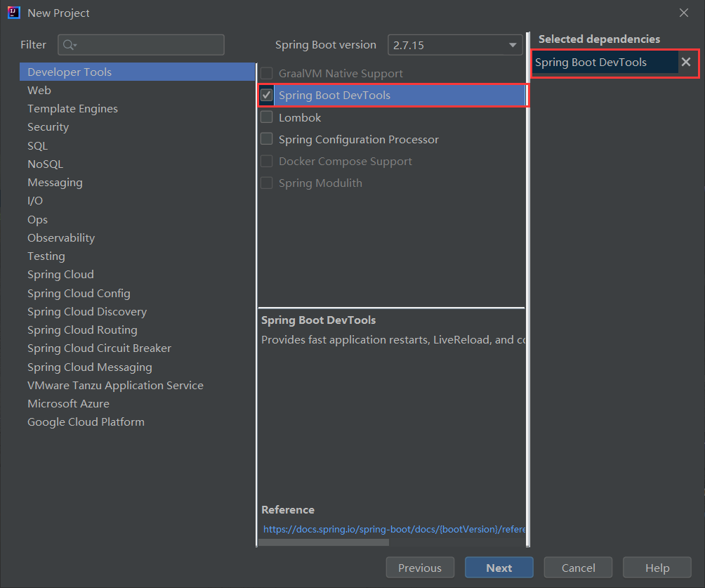Remove Spring Boot DevTools from selected dependencies
Viewport: 705px width, 588px height.
point(686,62)
